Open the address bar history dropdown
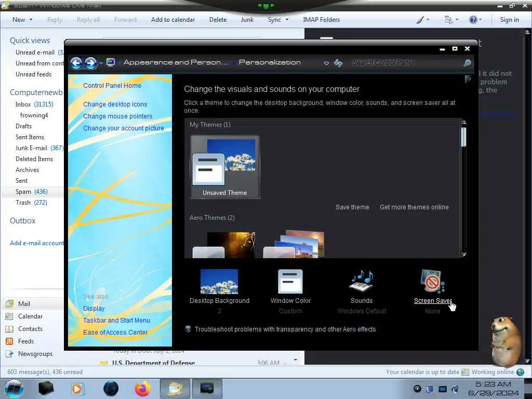Viewport: 532px width, 399px height. (326, 63)
